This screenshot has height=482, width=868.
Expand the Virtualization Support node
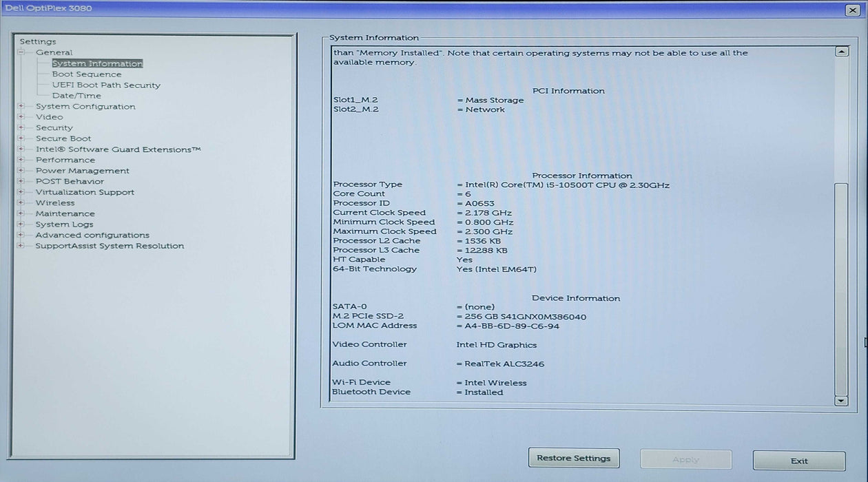click(x=21, y=192)
